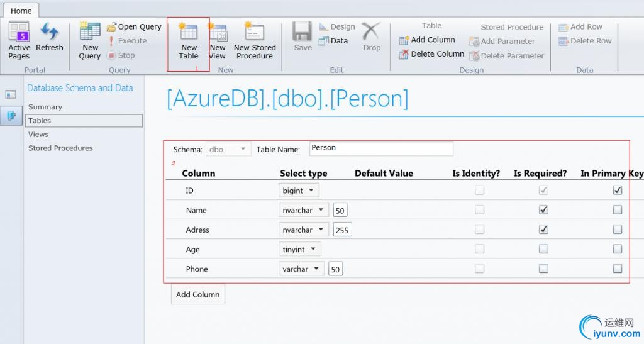Image resolution: width=644 pixels, height=344 pixels.
Task: Click the Add Column button below table
Action: click(198, 294)
